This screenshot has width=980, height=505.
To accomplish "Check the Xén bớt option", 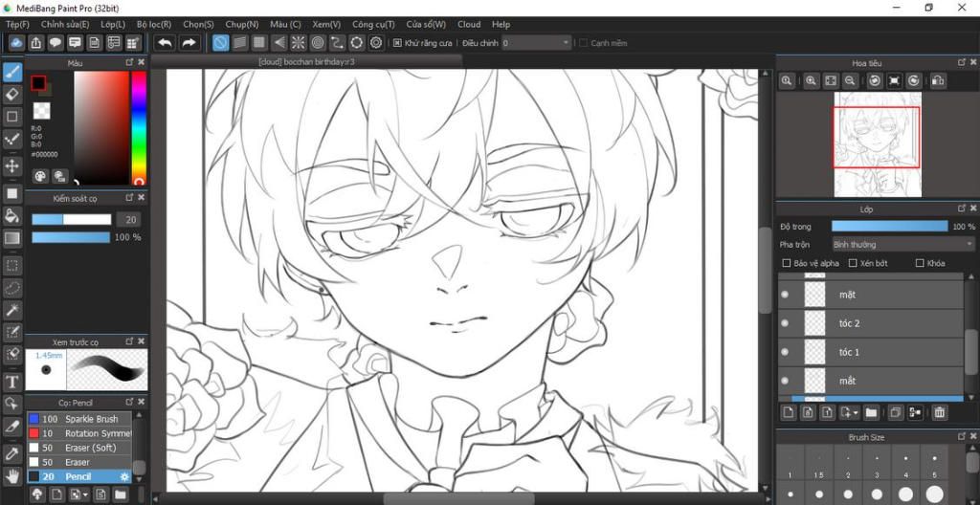I will point(853,263).
